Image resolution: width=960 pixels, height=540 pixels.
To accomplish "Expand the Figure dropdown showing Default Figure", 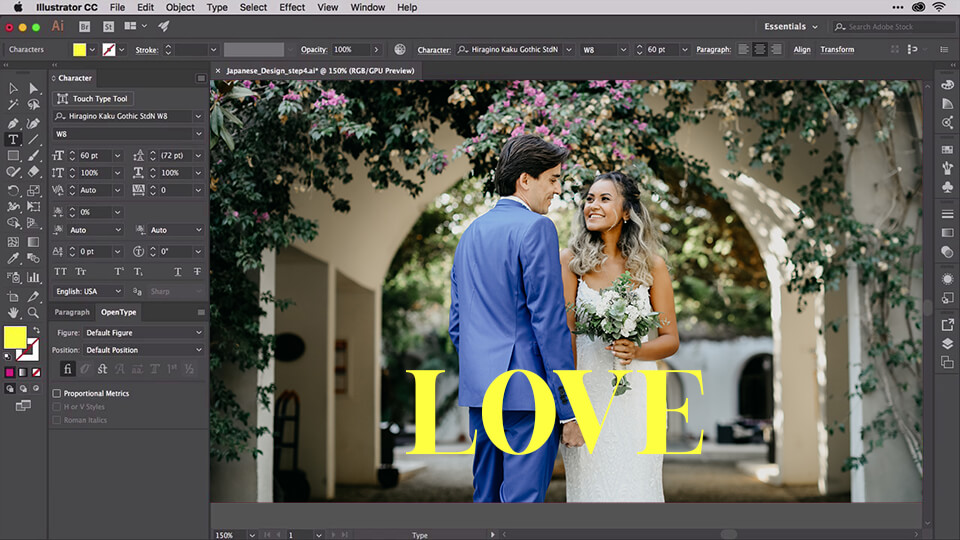I will (x=142, y=332).
